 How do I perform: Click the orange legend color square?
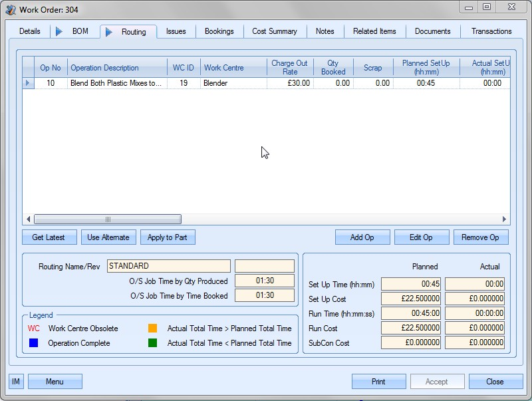(152, 329)
